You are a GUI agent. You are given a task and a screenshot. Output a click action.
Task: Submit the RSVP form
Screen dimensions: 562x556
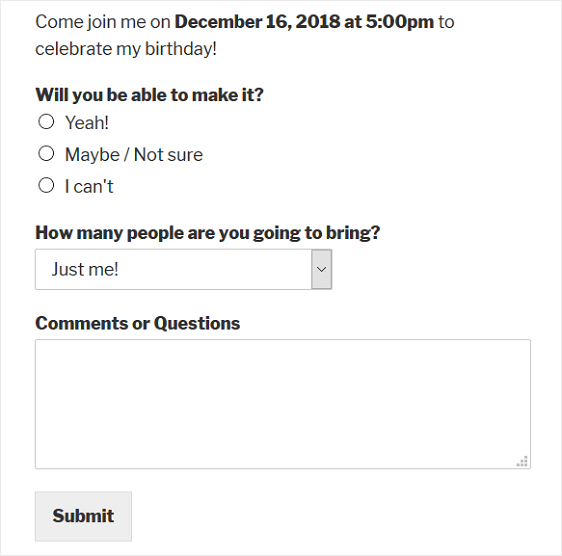[x=84, y=516]
